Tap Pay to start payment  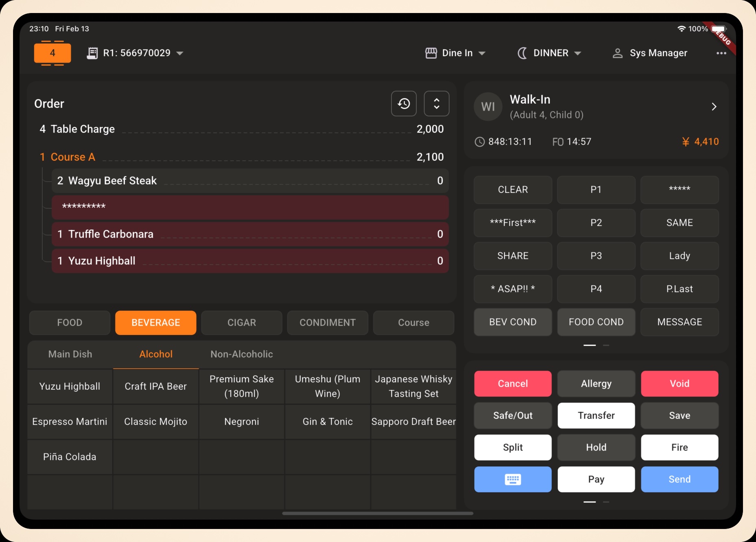click(x=596, y=479)
